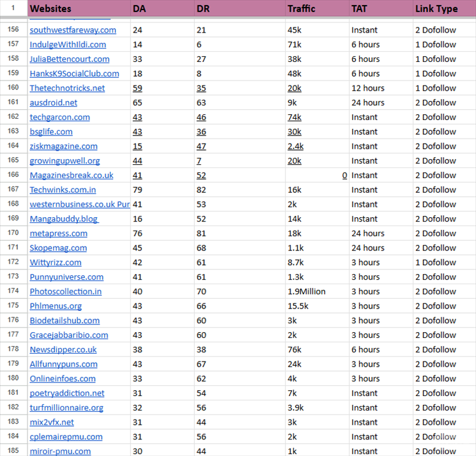Open the bsglife.com link
The image size is (476, 456).
coord(51,132)
